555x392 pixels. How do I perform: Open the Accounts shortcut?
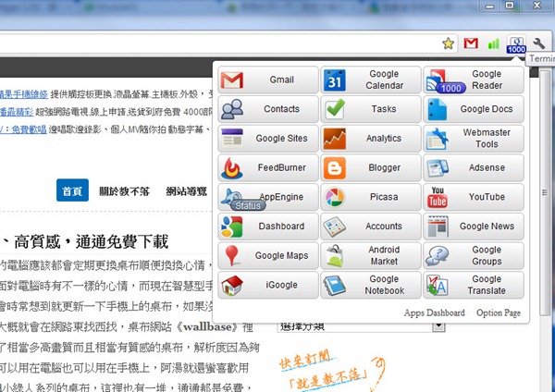click(371, 227)
